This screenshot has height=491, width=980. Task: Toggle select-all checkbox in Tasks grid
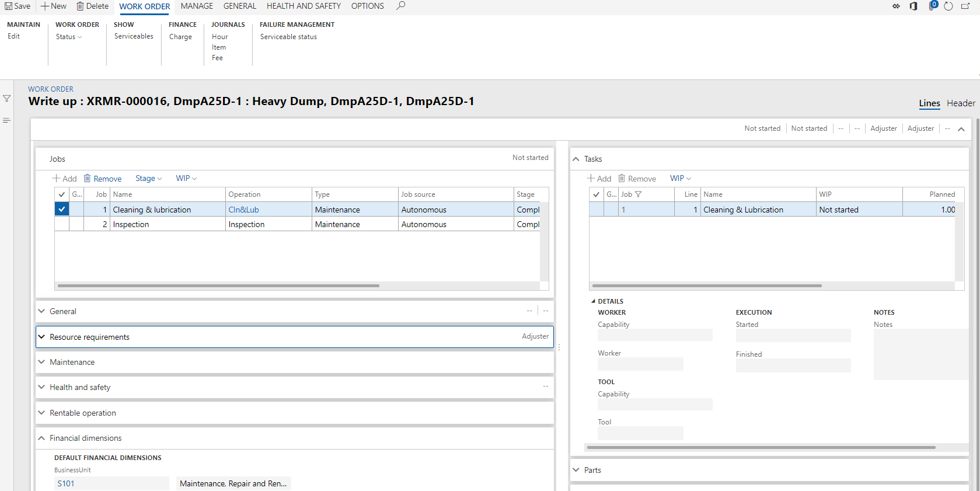(597, 194)
